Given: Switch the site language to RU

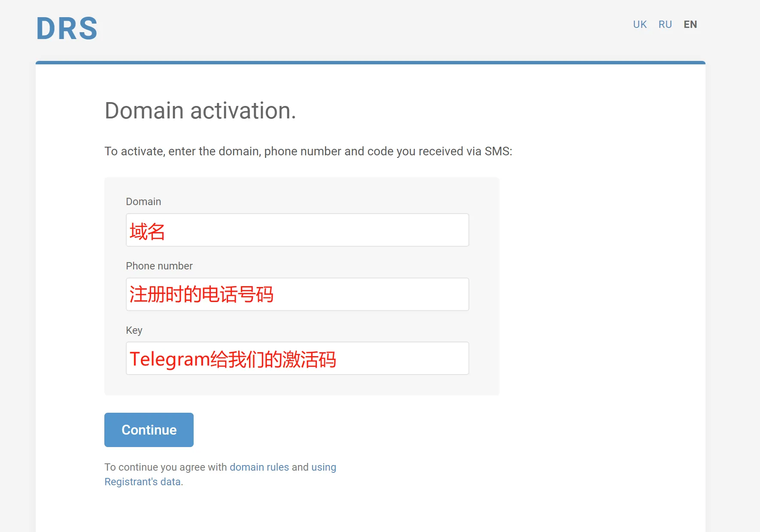Looking at the screenshot, I should (665, 24).
